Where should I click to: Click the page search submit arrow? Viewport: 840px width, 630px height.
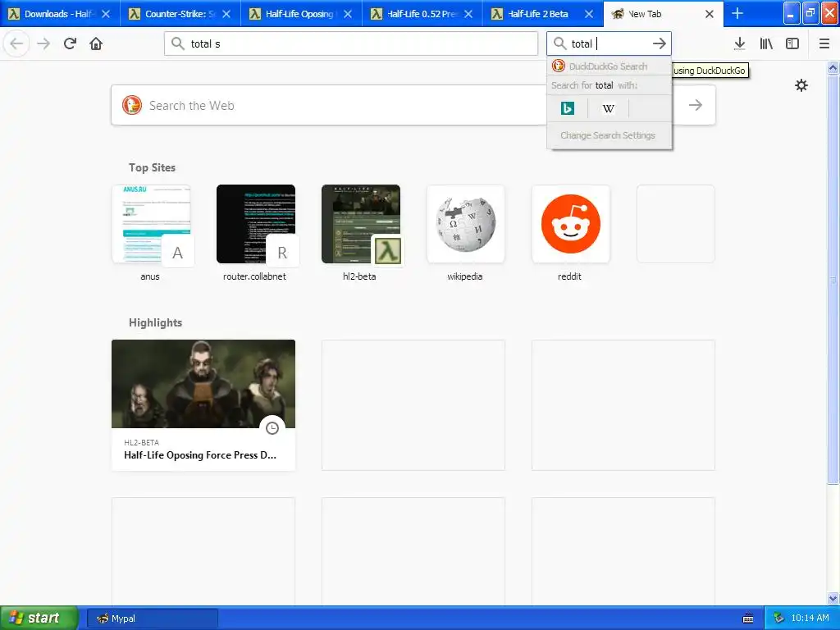pyautogui.click(x=696, y=105)
